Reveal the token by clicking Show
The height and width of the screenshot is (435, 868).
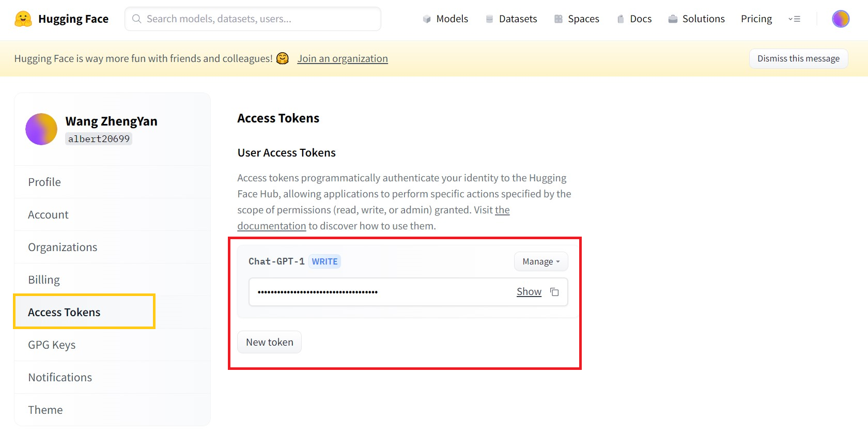(529, 292)
